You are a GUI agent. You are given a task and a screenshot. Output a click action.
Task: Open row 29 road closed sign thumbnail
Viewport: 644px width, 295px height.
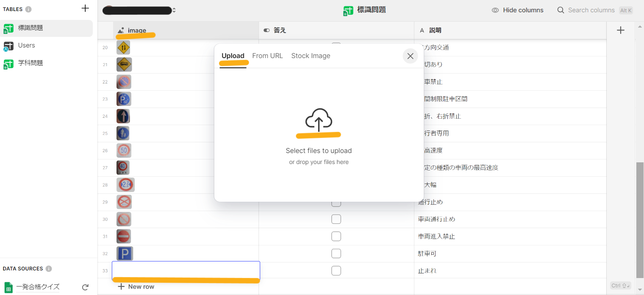[x=124, y=202]
